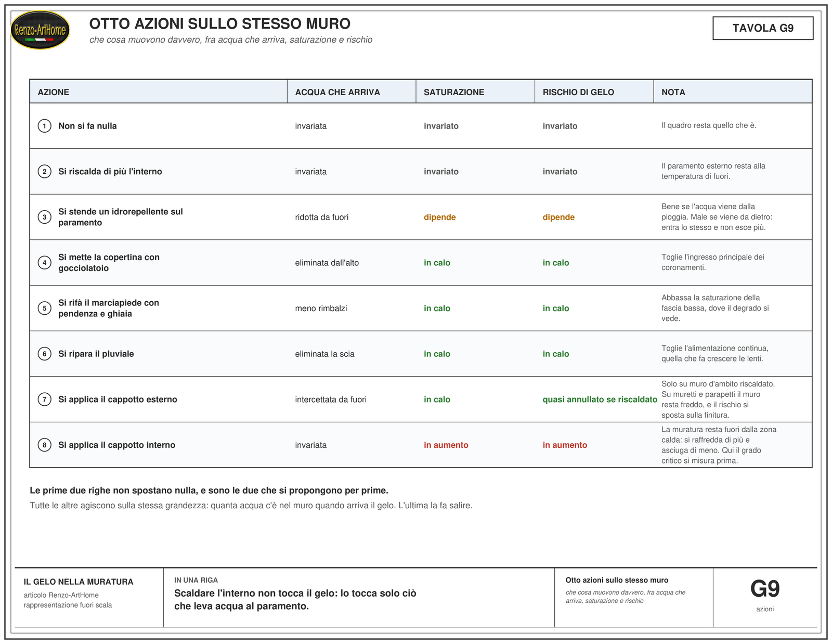This screenshot has height=644, width=832.
Task: Click saturation 'invariato' in the riscalda row
Action: [441, 172]
